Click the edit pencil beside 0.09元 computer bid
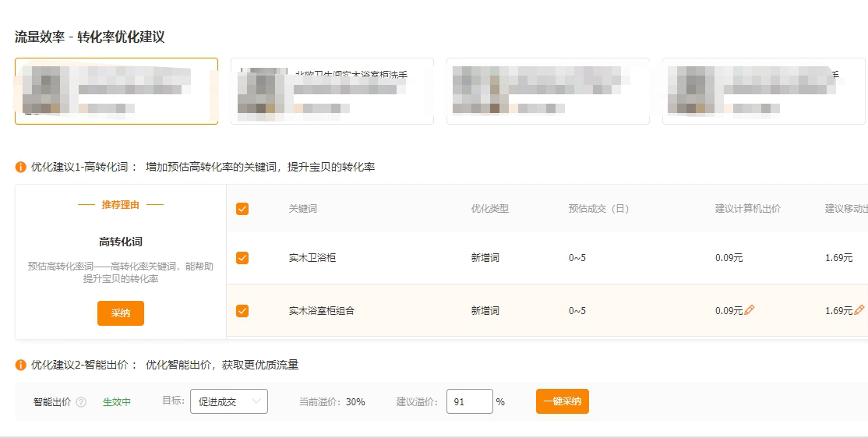Viewport: 868px width, 438px height. [x=750, y=310]
